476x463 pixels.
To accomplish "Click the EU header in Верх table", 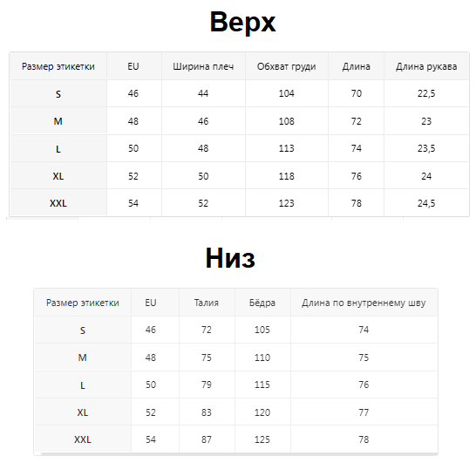I will tap(133, 66).
